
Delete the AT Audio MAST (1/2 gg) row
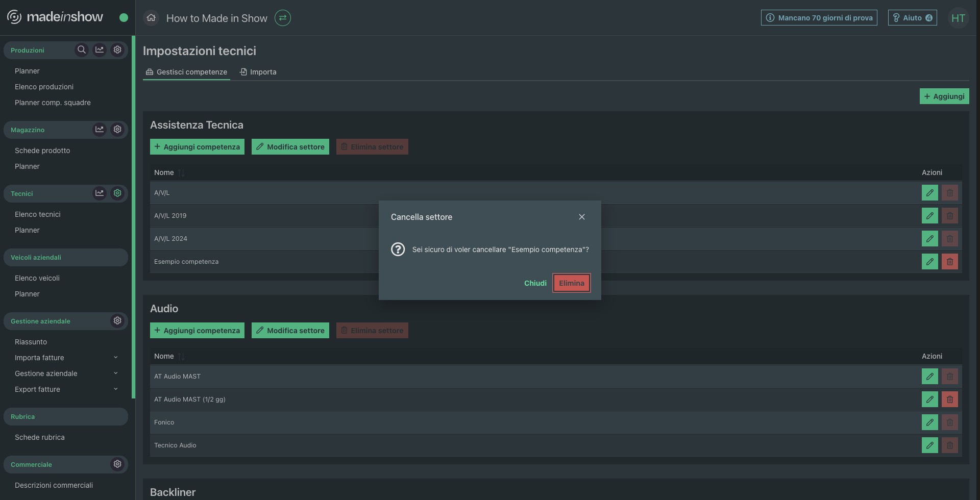[949, 399]
